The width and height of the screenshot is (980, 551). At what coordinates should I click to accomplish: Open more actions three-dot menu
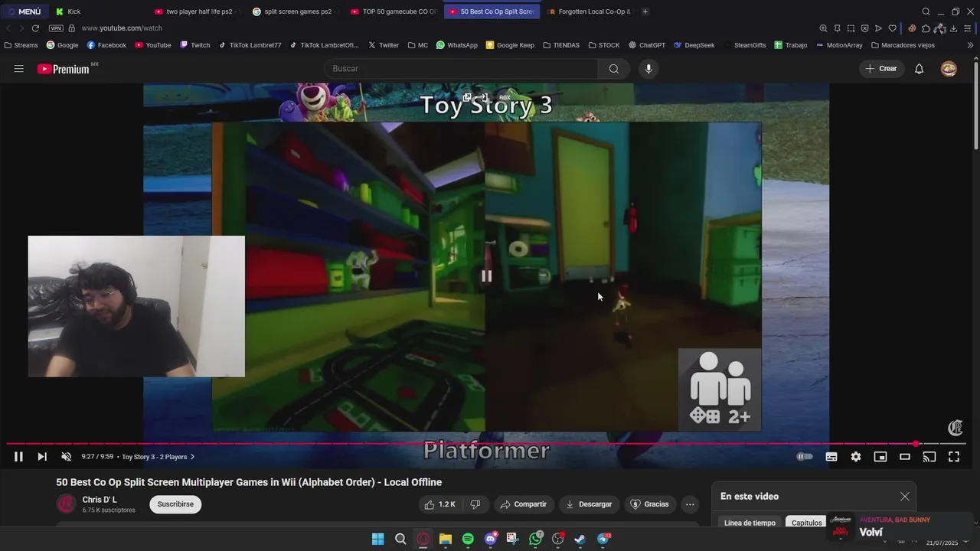pos(690,504)
